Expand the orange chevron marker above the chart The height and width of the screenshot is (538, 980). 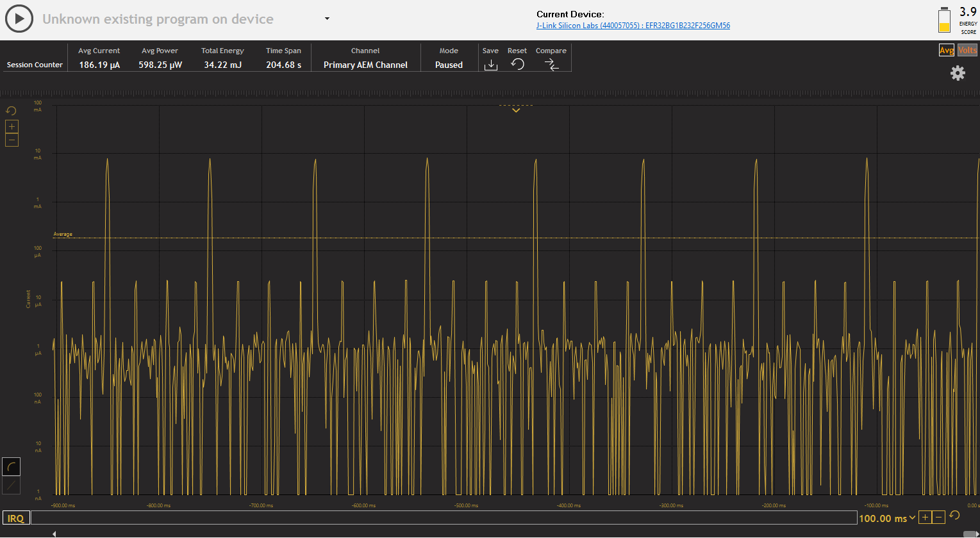[x=516, y=110]
